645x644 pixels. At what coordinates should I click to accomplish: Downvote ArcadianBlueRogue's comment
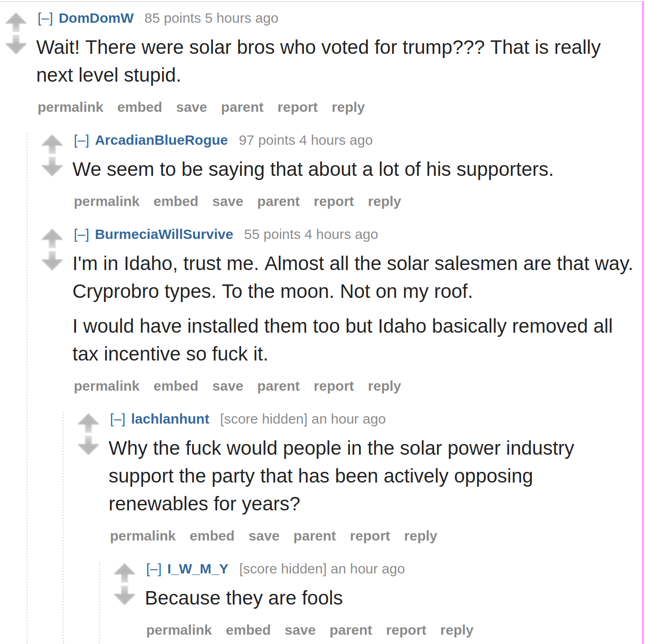(x=52, y=167)
